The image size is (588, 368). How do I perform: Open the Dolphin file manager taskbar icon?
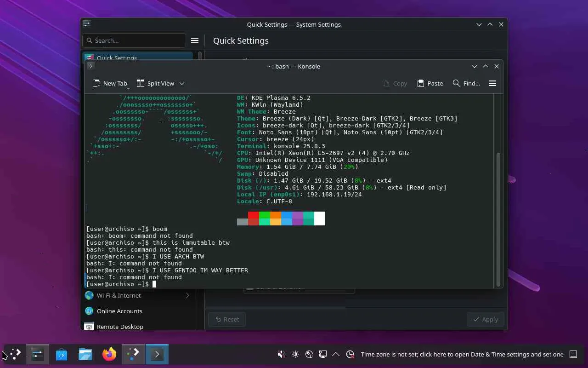pyautogui.click(x=85, y=354)
